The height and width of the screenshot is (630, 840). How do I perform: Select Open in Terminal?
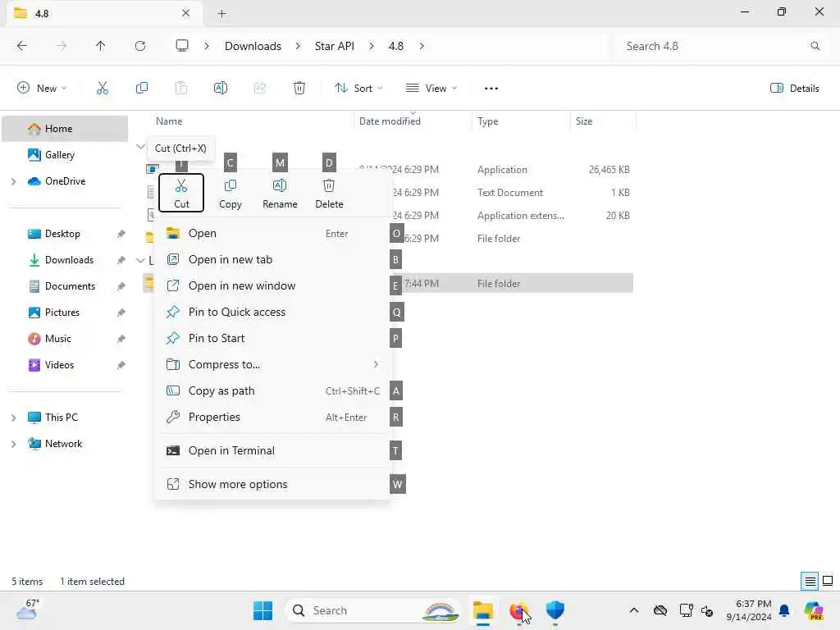point(273,450)
